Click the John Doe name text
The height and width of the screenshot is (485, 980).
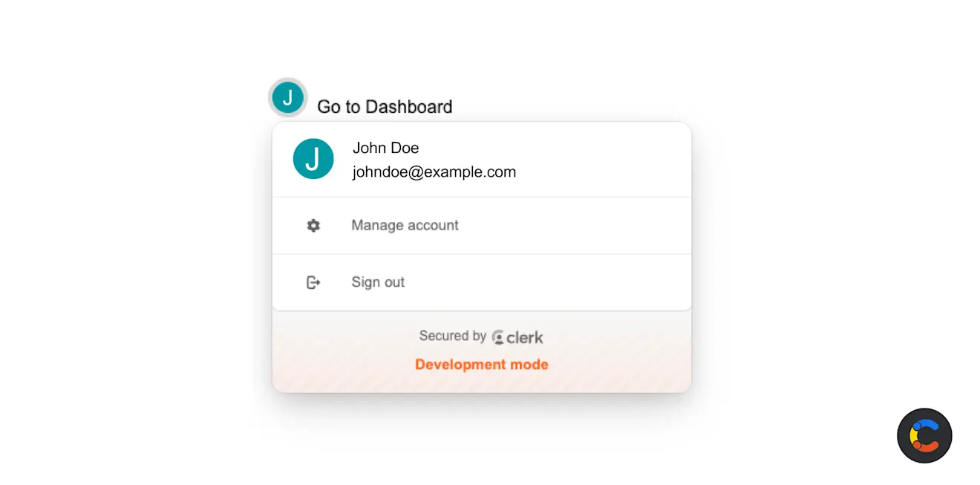(385, 148)
